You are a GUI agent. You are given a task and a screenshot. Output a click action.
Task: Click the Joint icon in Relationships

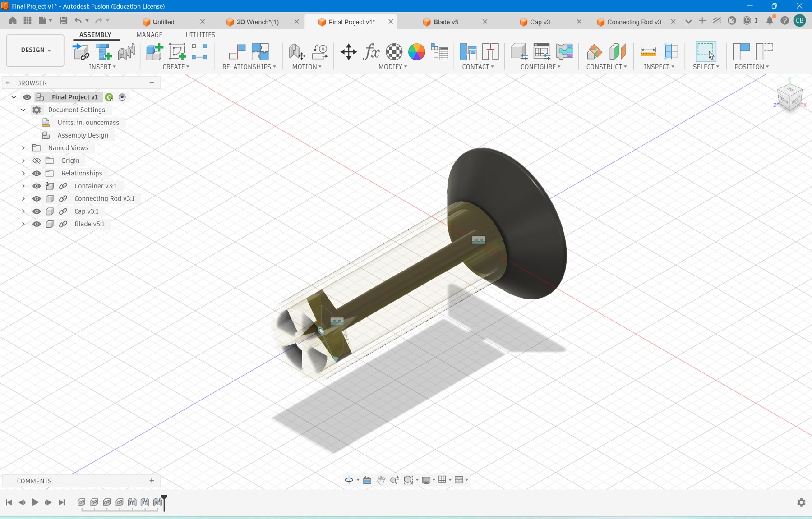(237, 52)
